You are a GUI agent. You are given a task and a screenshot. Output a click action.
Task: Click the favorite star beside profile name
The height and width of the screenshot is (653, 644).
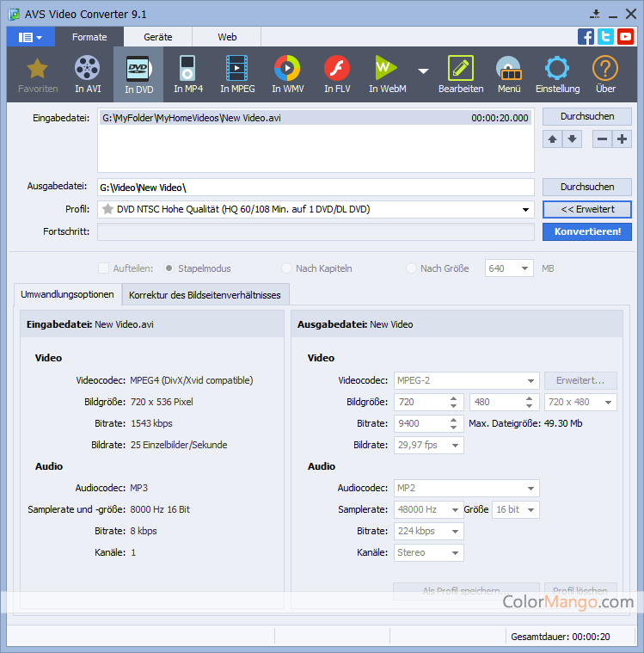click(x=107, y=209)
